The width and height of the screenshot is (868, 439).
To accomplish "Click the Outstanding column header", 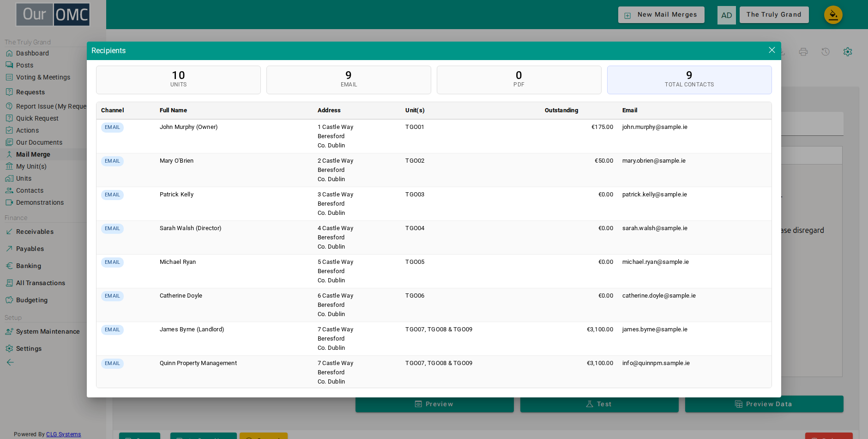I will 561,110.
